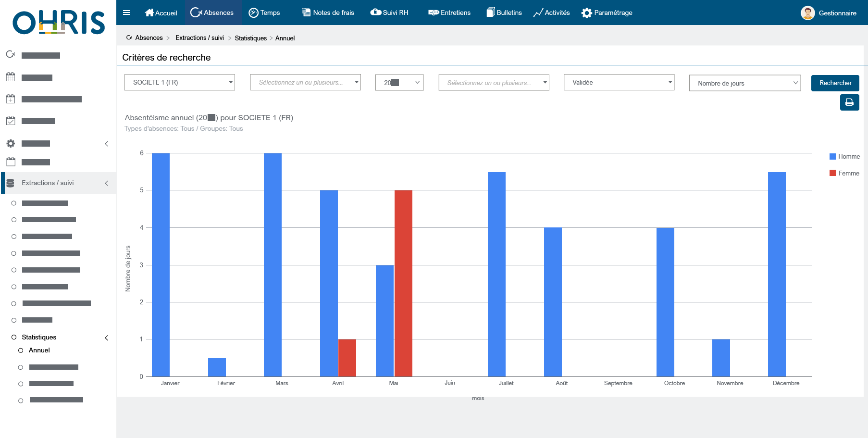868x438 pixels.
Task: Click the Rechercher button
Action: pyautogui.click(x=835, y=83)
